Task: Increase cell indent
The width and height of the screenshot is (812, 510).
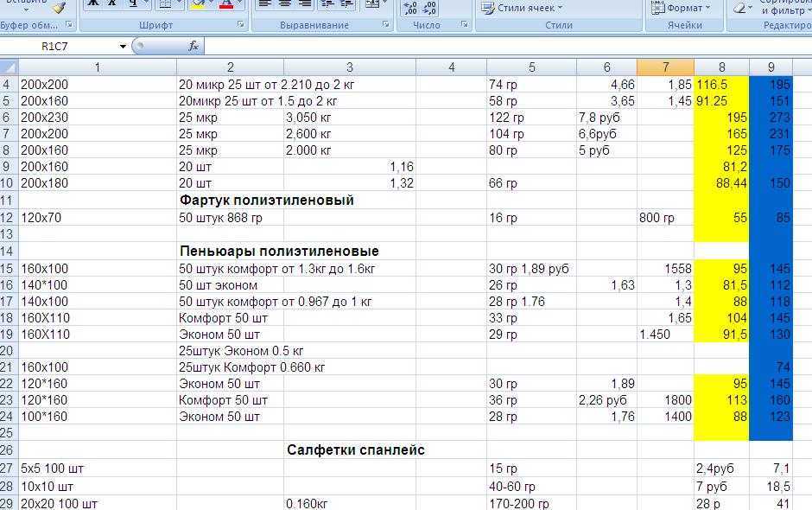Action: pyautogui.click(x=346, y=4)
